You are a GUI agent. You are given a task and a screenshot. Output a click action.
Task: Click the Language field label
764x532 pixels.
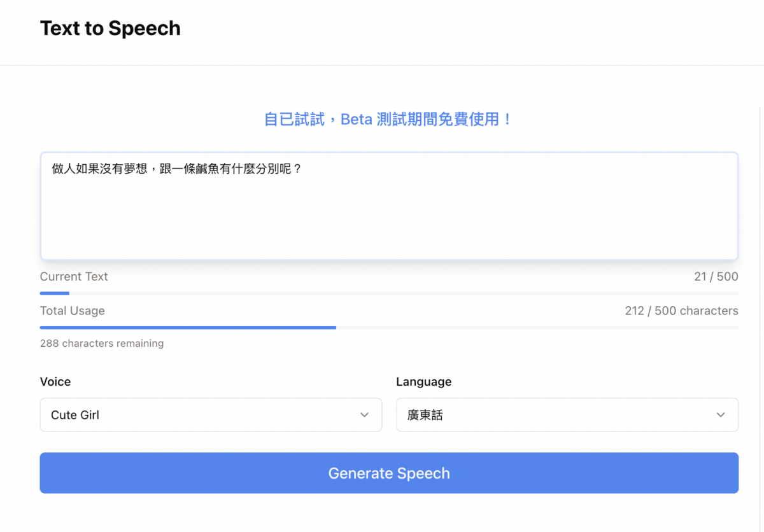[423, 382]
